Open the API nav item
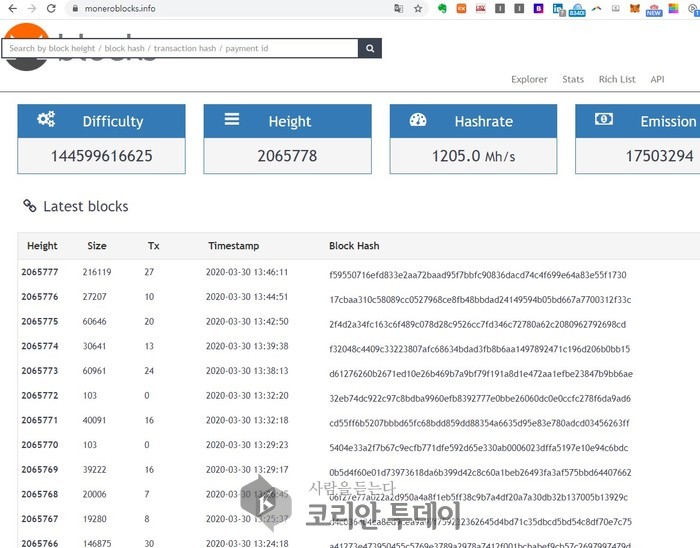The width and height of the screenshot is (700, 548). click(x=657, y=79)
